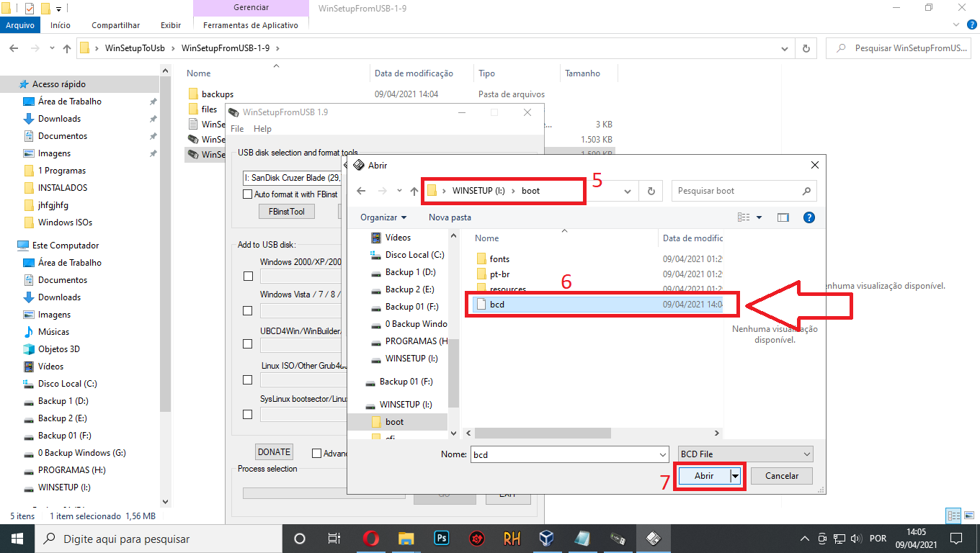Open notification center on taskbar
This screenshot has height=553, width=980.
pos(956,539)
